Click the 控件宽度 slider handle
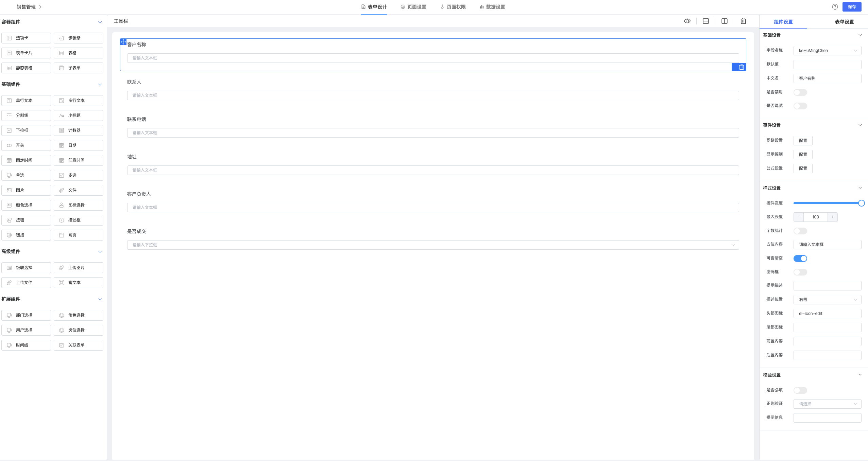Screen dimensions: 868x461 (861, 203)
